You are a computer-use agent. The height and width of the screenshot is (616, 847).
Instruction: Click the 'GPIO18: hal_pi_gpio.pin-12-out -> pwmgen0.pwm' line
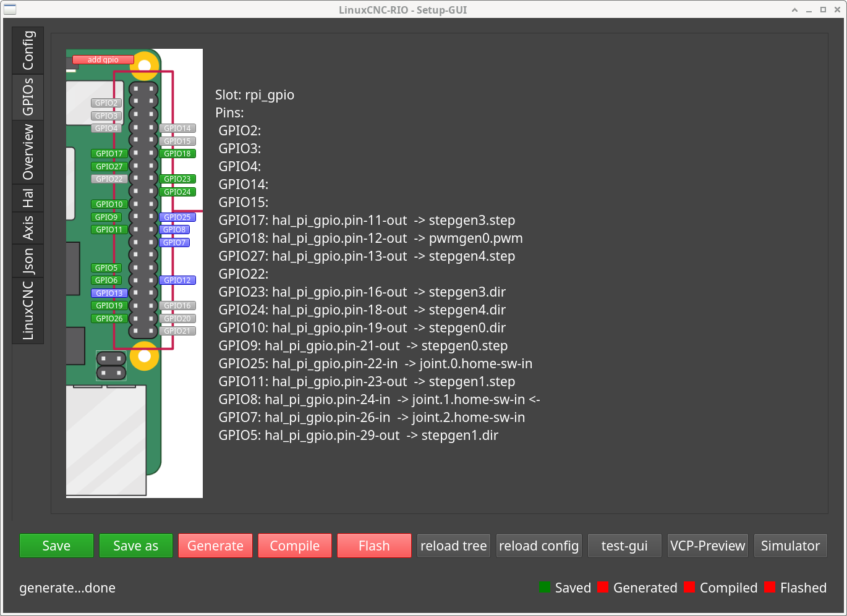pyautogui.click(x=371, y=238)
